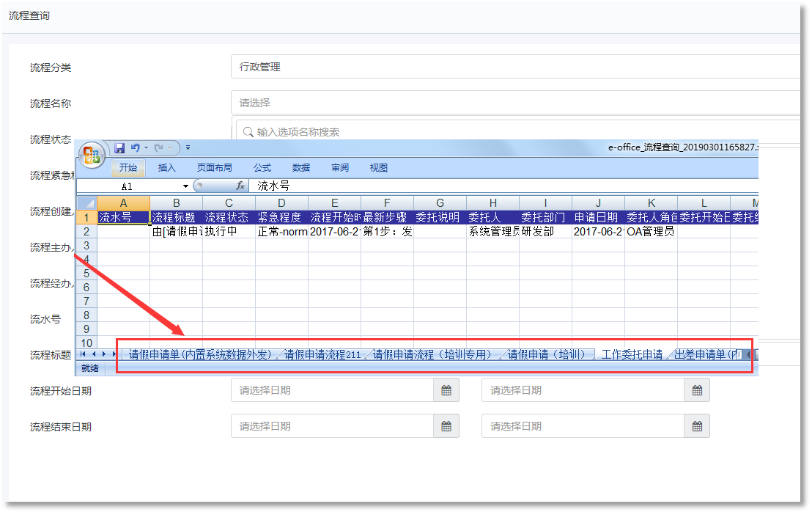Select column D header in spreadsheet

point(281,203)
